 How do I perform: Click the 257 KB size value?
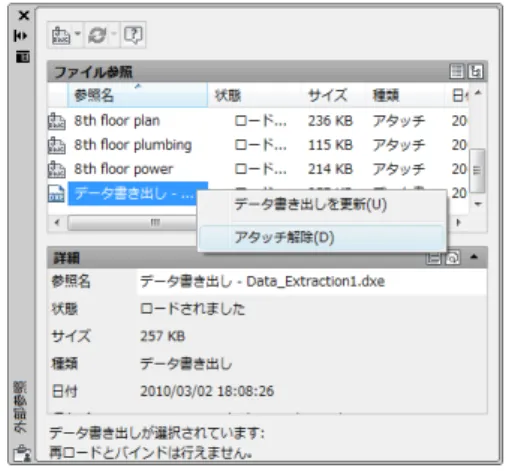(x=162, y=336)
